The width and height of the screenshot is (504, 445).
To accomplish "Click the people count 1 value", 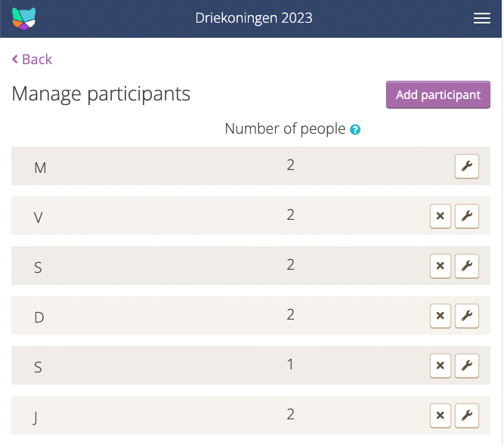I will tap(290, 364).
